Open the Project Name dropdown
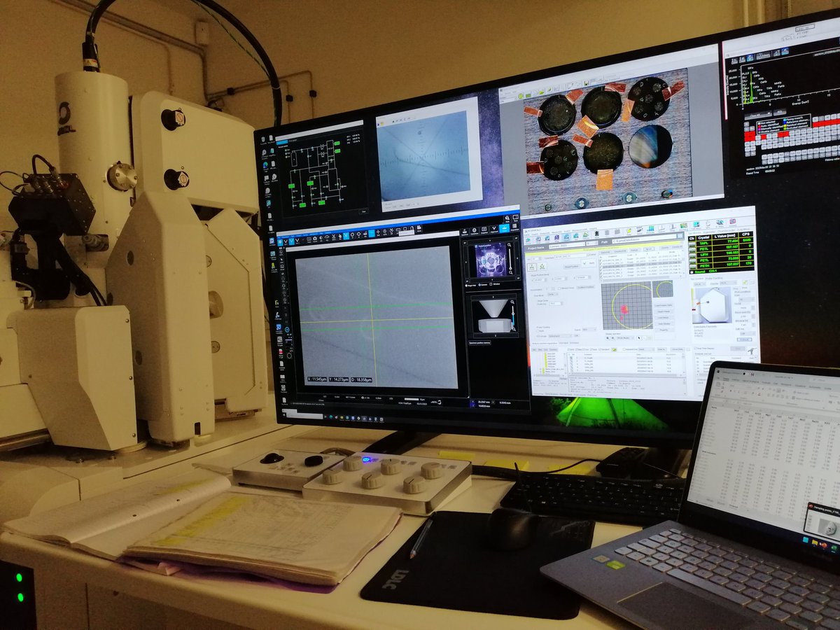Image resolution: width=840 pixels, height=630 pixels. pyautogui.click(x=567, y=245)
